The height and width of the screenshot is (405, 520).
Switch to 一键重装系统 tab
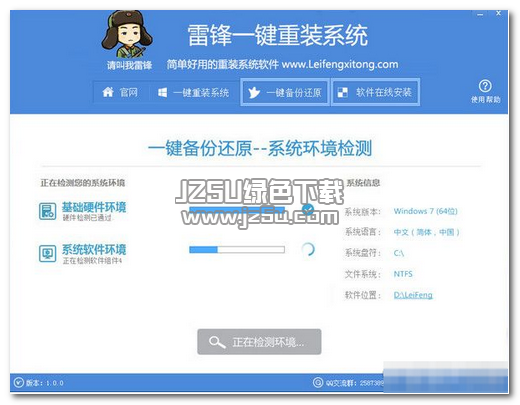193,93
